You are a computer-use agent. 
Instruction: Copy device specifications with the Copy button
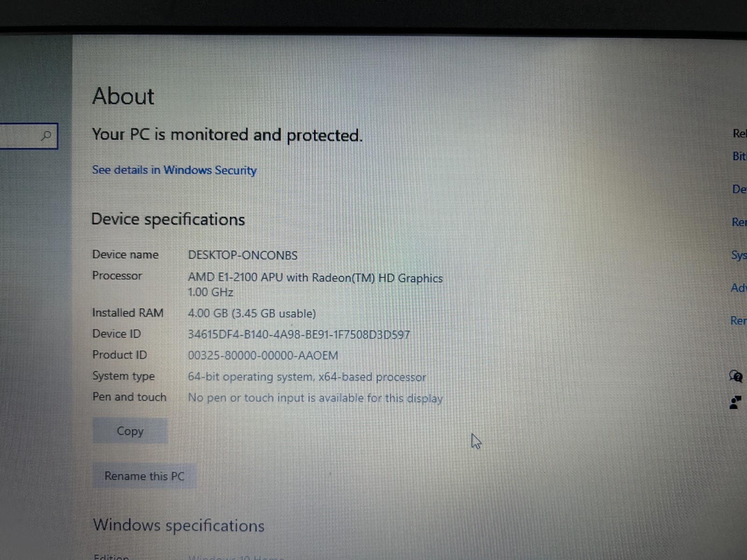tap(130, 431)
